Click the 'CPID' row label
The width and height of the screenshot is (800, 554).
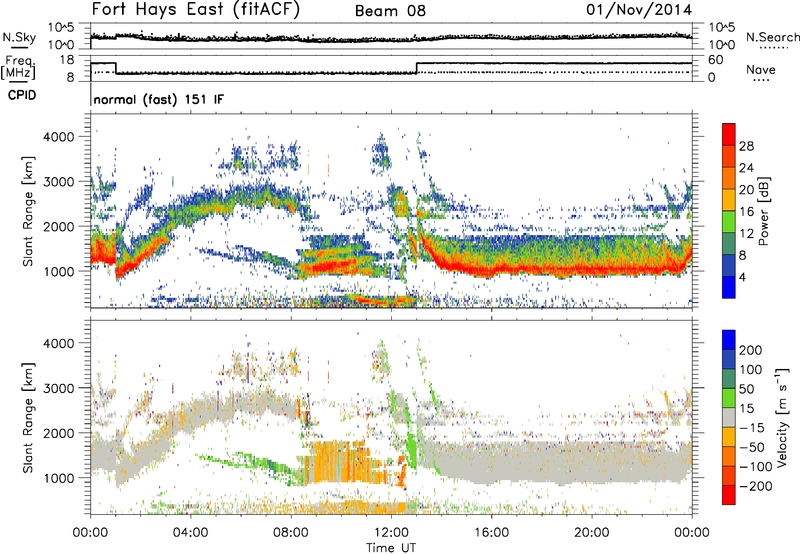pyautogui.click(x=22, y=95)
